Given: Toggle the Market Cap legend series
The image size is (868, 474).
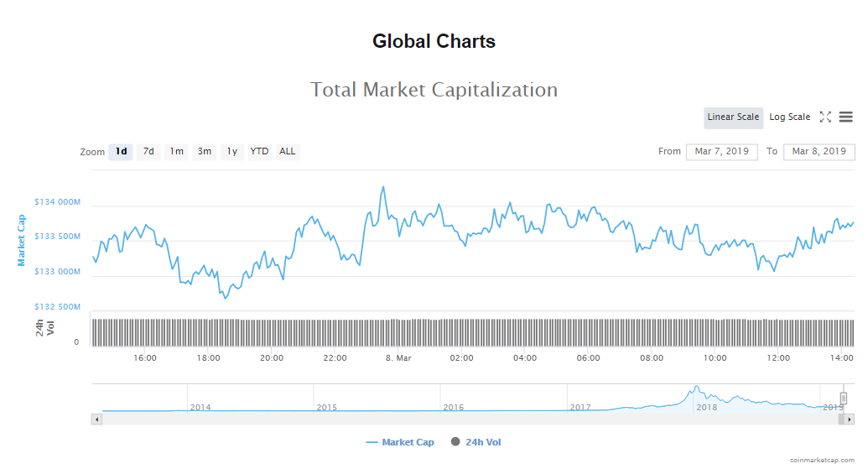Looking at the screenshot, I should pyautogui.click(x=400, y=442).
